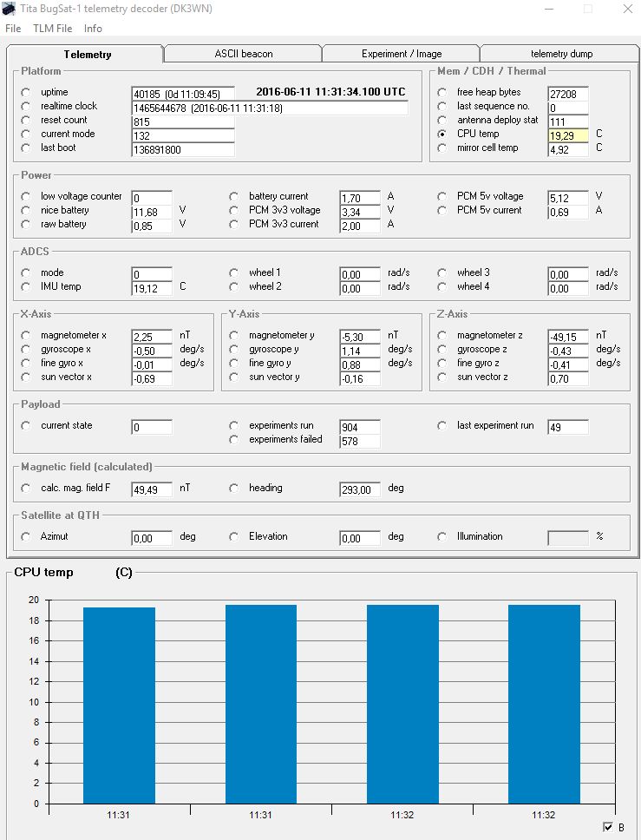Select the wheel 2 radio button
The image size is (641, 840).
coord(233,286)
